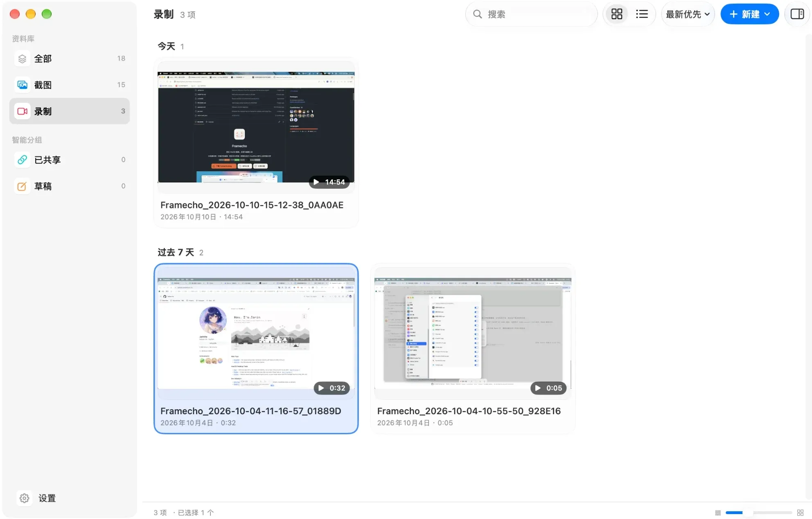Select the 14:54 recording thumbnail

256,127
